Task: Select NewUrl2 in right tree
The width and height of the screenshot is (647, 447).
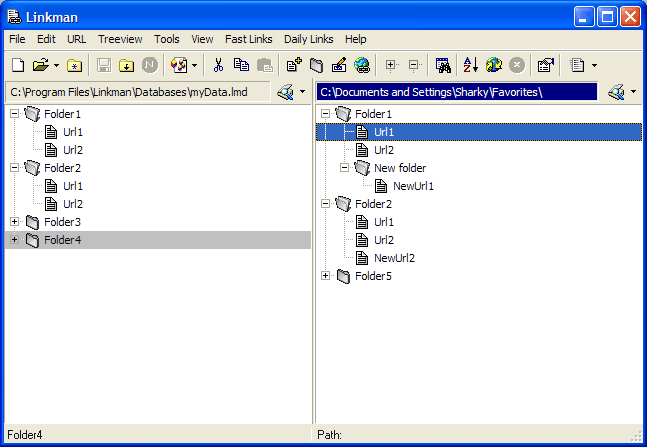Action: click(394, 258)
